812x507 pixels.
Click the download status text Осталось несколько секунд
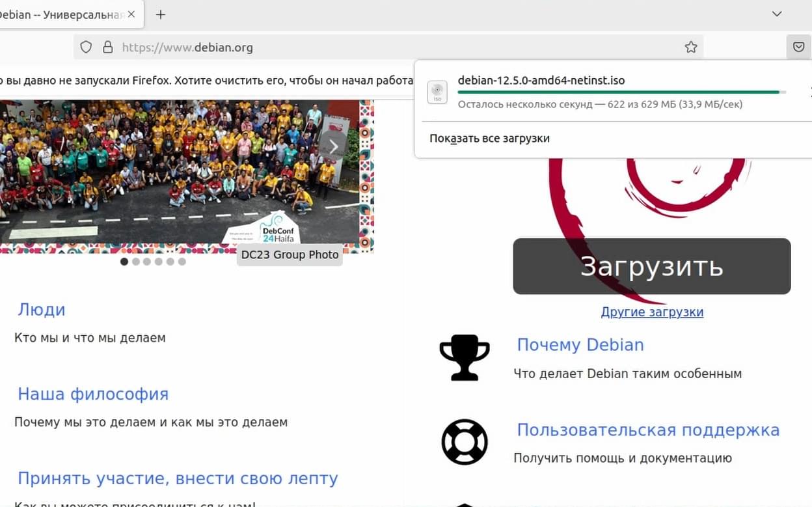point(600,104)
